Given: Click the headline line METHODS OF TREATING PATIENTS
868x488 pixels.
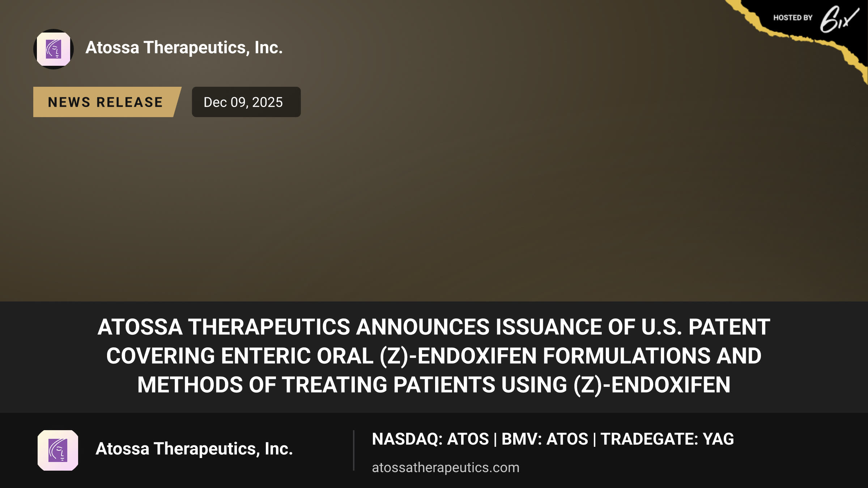Looking at the screenshot, I should click(434, 385).
